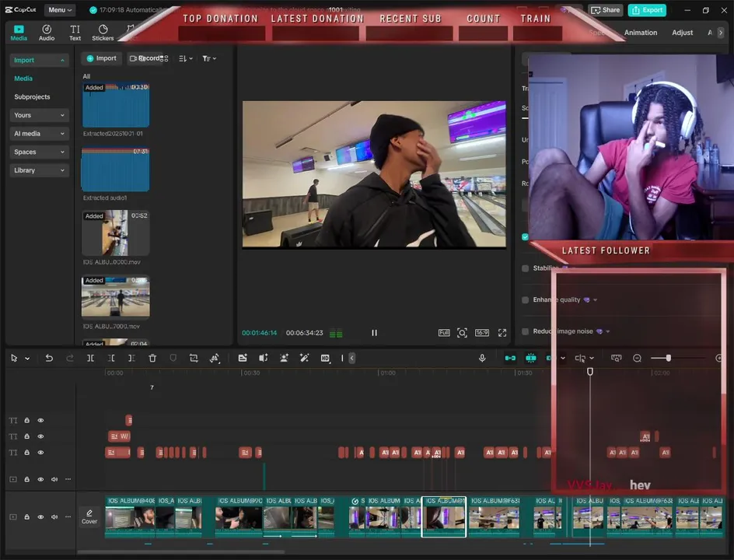Screen dimensions: 734x560
Task: Switch to the Adjust tab
Action: [x=682, y=33]
